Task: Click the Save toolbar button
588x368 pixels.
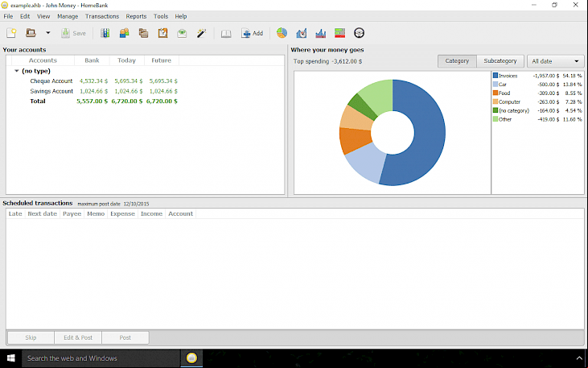Action: (x=74, y=33)
